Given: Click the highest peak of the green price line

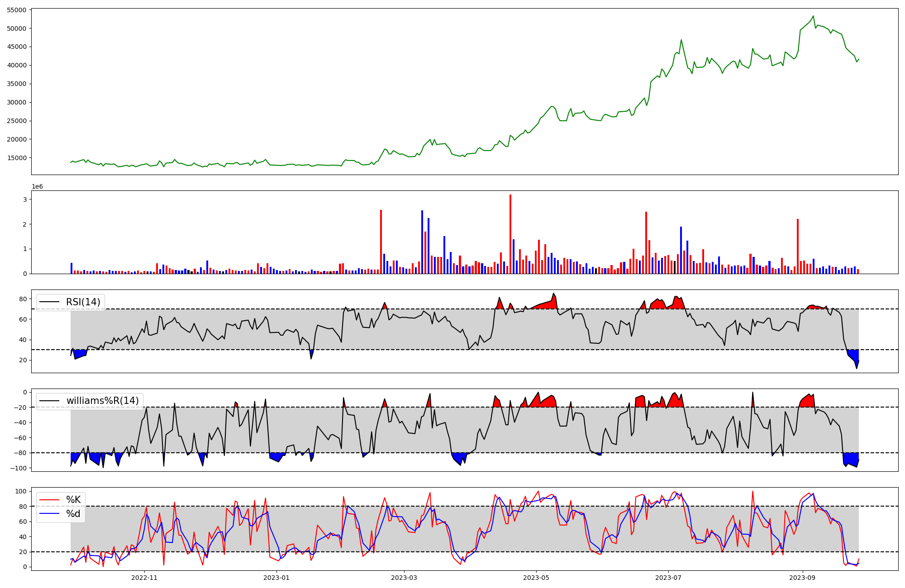Looking at the screenshot, I should tap(813, 16).
